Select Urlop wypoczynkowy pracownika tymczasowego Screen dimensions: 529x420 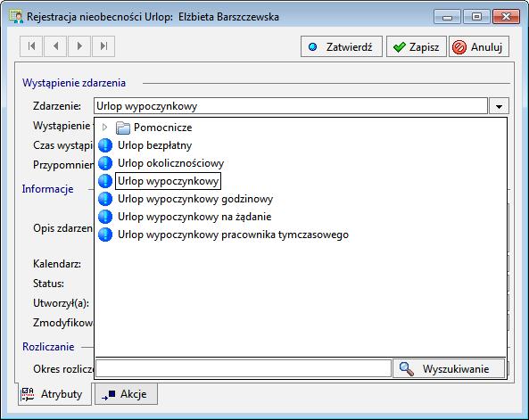pos(233,235)
